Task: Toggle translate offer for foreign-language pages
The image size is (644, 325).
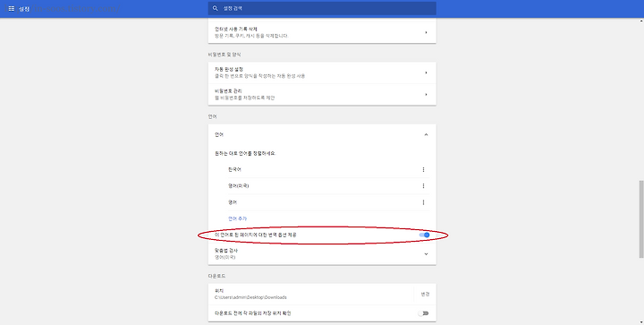Action: (424, 235)
